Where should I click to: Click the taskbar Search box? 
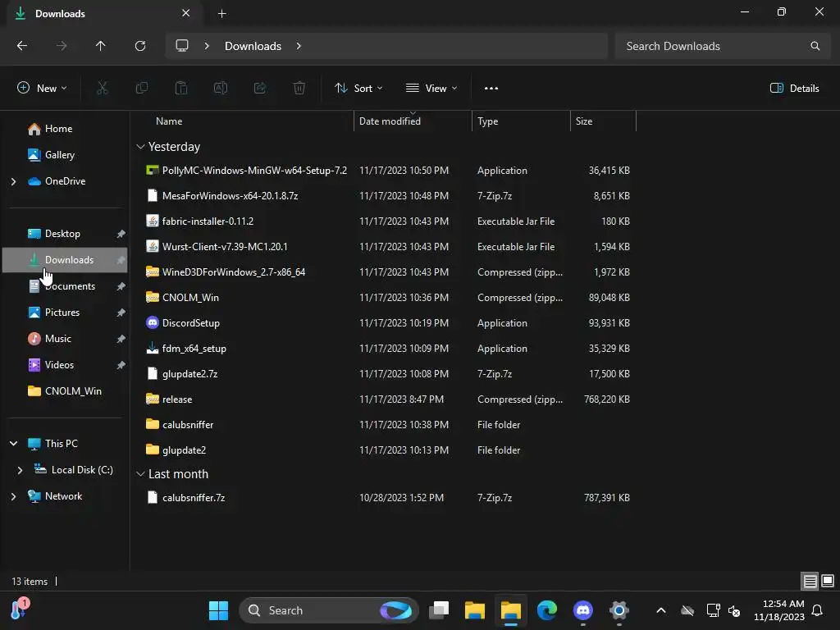[x=329, y=610]
